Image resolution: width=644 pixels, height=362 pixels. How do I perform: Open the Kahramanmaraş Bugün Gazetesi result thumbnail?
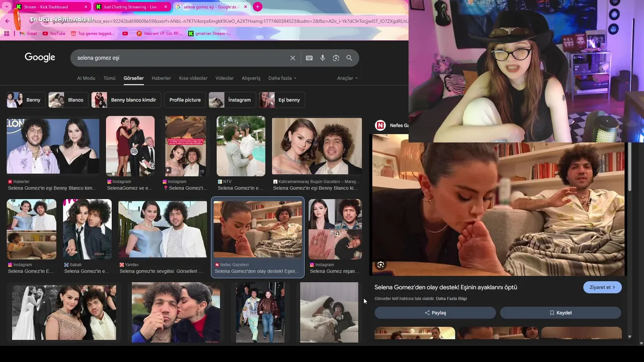click(317, 146)
